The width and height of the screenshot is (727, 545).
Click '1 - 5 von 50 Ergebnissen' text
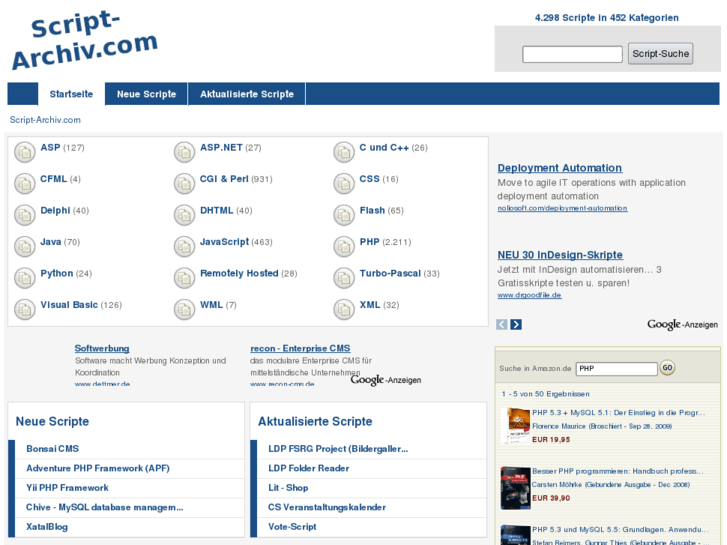546,394
